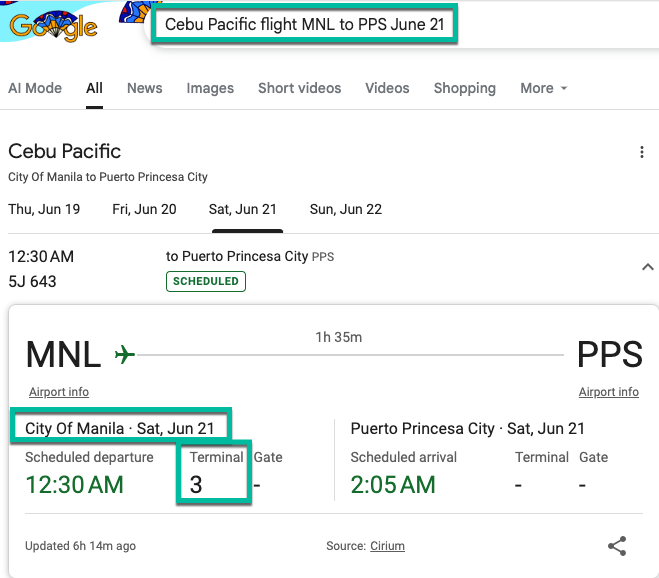This screenshot has width=659, height=578.
Task: Select the Sun, Jun 22 date
Action: pos(345,209)
